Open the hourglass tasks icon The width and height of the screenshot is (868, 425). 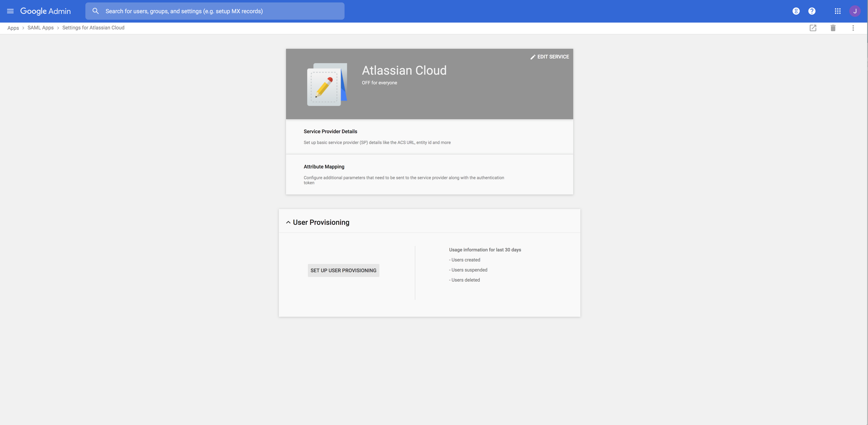(796, 11)
